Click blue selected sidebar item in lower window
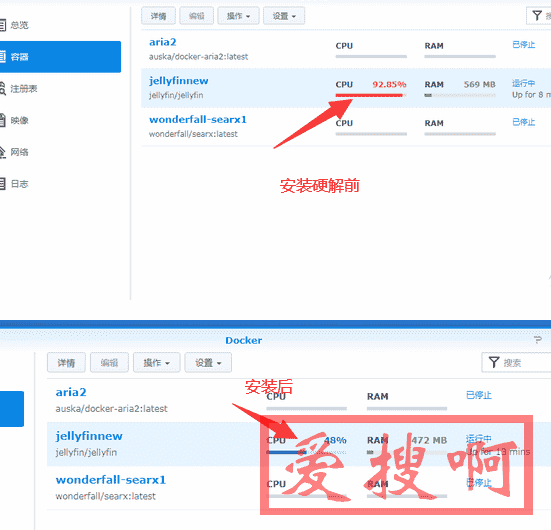The width and height of the screenshot is (551, 530). (12, 409)
